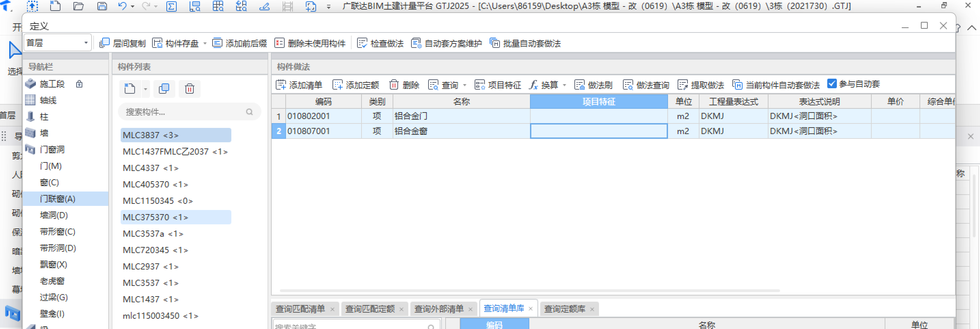Select 窗(C) in navigation tree
This screenshot has width=980, height=329.
pyautogui.click(x=50, y=182)
